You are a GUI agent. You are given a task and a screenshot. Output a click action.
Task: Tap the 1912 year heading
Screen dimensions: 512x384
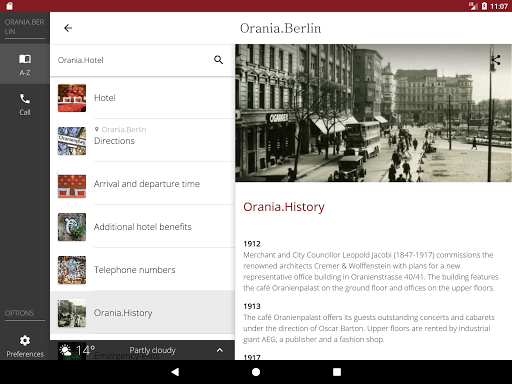click(x=252, y=244)
